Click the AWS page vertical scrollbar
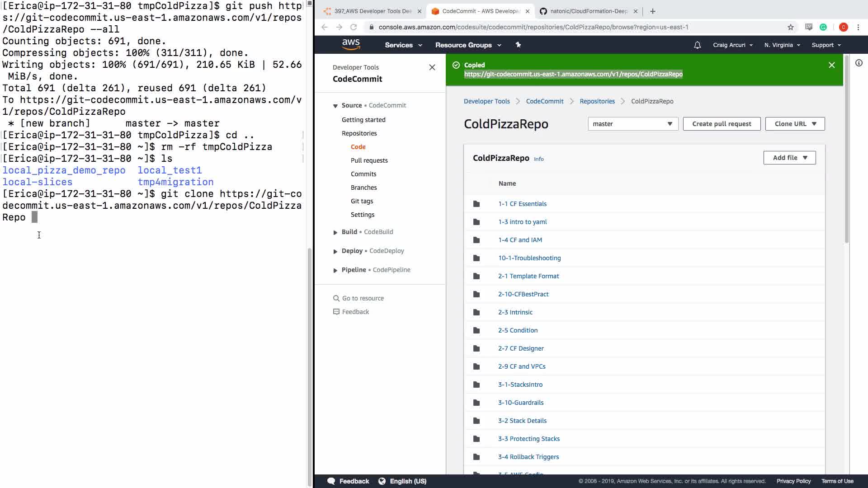Viewport: 868px width, 488px height. [846, 149]
